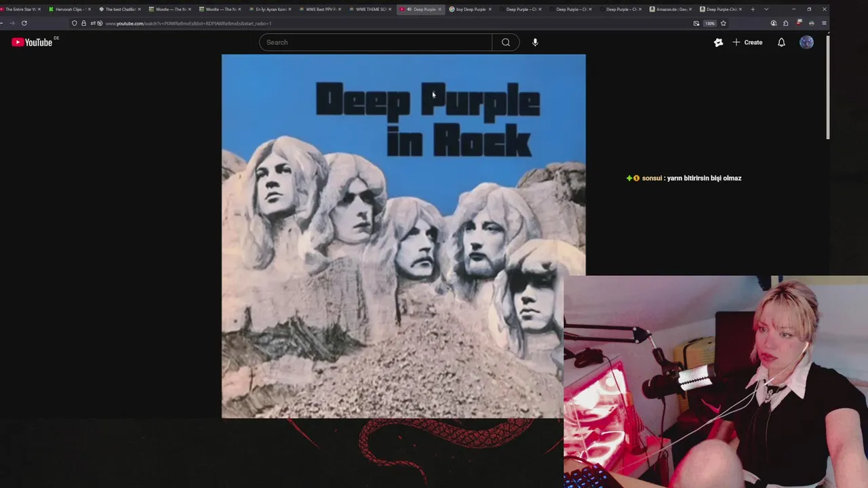868x488 pixels.
Task: Focus the YouTube Search field
Action: click(x=376, y=42)
